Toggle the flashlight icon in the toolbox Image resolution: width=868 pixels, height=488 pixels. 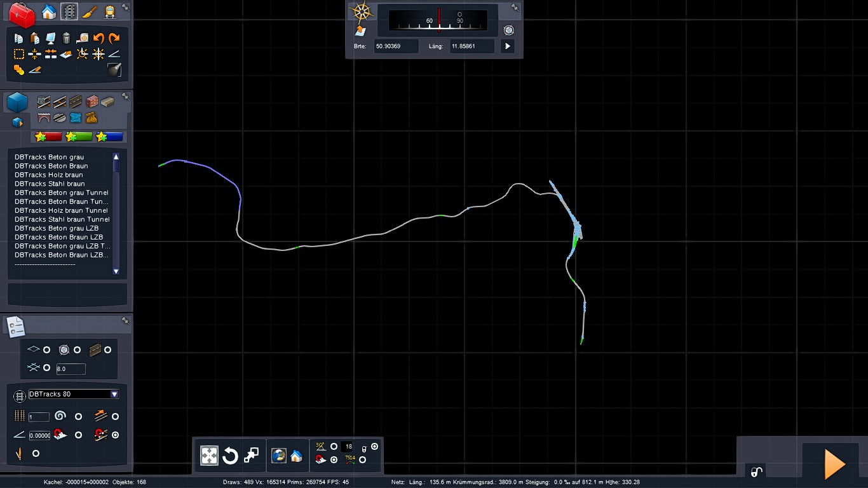pos(114,70)
